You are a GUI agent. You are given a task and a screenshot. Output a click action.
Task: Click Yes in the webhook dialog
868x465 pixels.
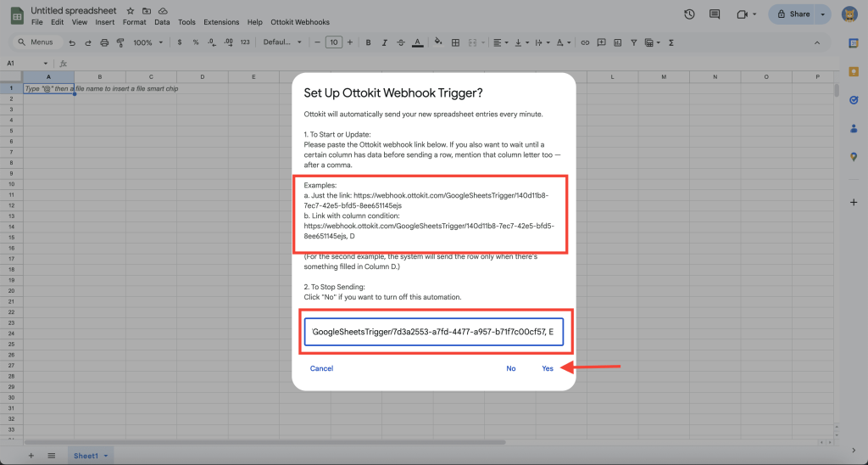(x=548, y=368)
